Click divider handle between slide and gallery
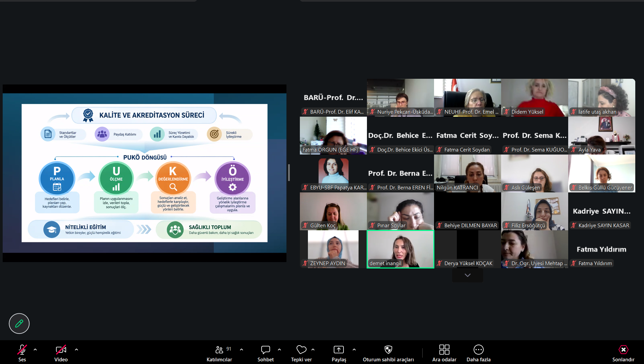This screenshot has width=644, height=364. pos(289,173)
